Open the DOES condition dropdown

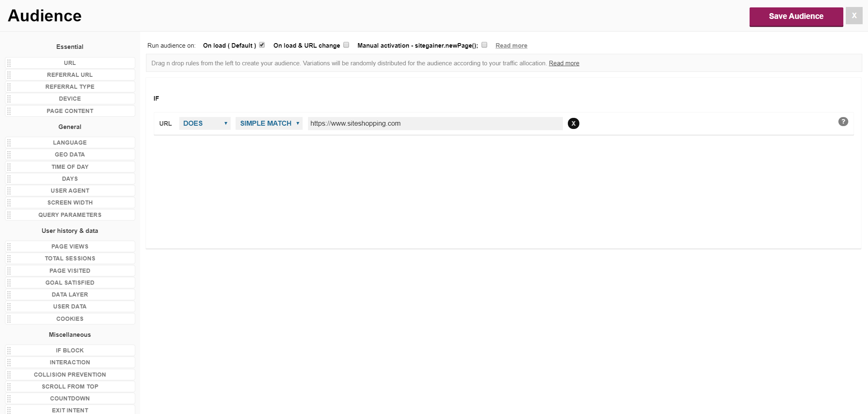click(x=205, y=123)
